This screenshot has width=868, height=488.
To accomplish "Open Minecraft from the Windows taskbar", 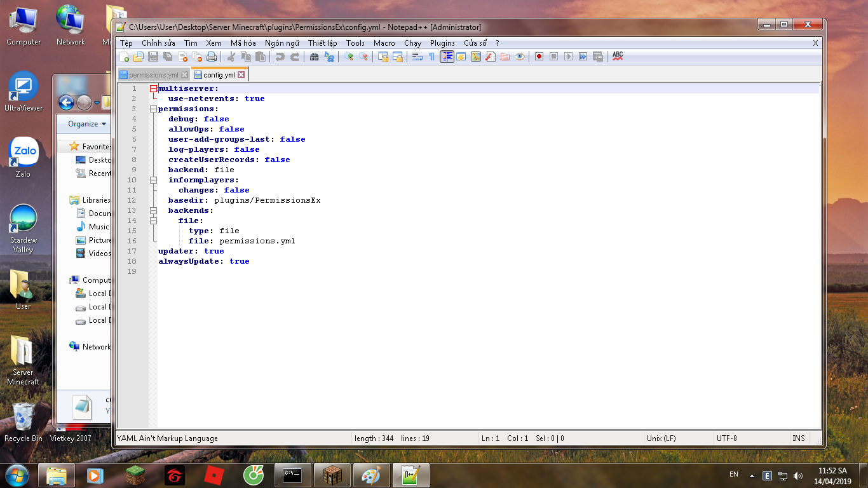I will (x=135, y=475).
